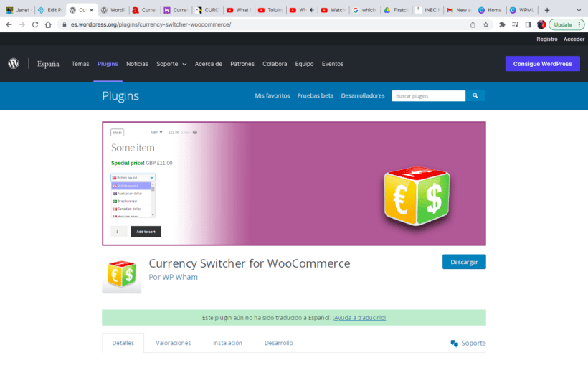Select Temas in the top navigation

80,64
